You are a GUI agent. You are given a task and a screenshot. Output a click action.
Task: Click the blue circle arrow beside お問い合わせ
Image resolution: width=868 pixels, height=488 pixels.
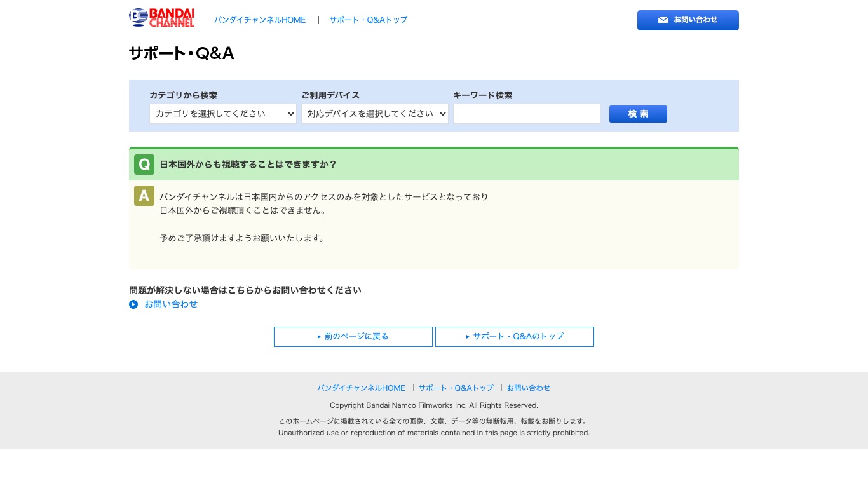tap(133, 304)
